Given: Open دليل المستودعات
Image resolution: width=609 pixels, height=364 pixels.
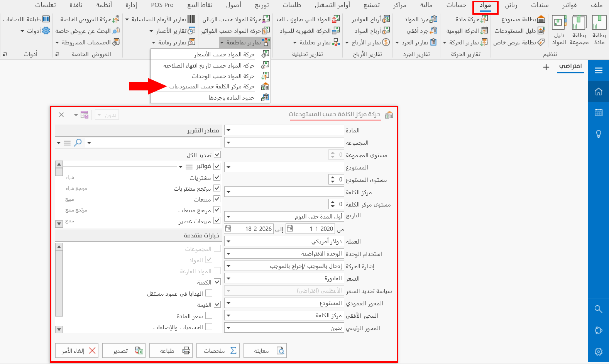Looking at the screenshot, I should 519,31.
